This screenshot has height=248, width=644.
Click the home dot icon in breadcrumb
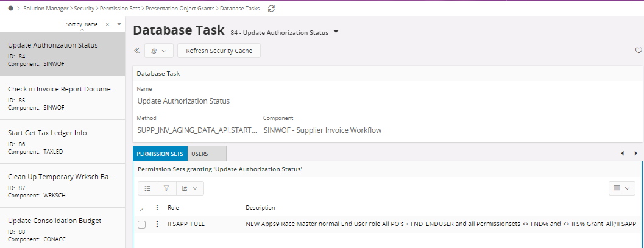point(11,9)
